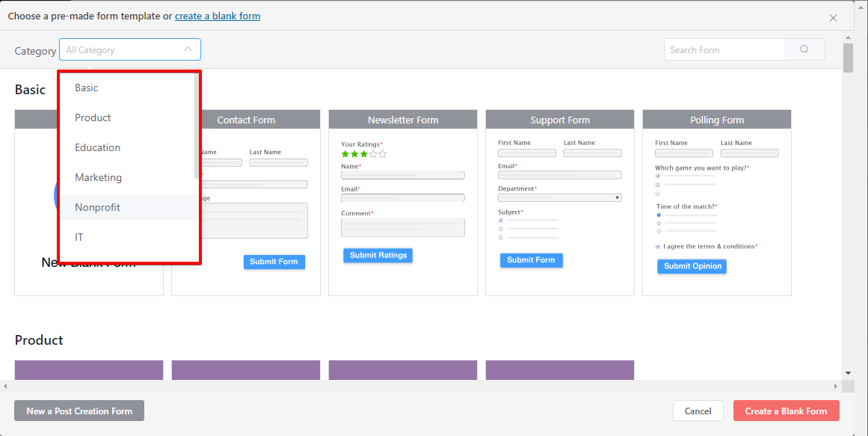Image resolution: width=868 pixels, height=436 pixels.
Task: Open the create a blank form link
Action: [218, 16]
